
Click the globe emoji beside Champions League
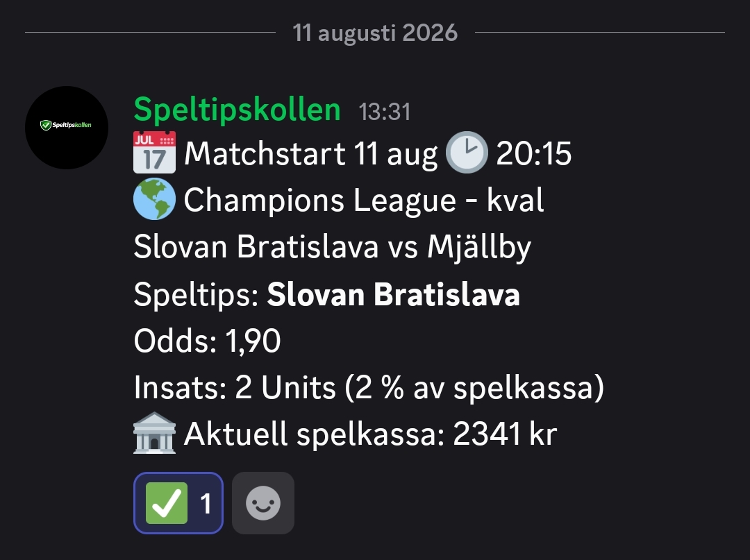coord(154,198)
